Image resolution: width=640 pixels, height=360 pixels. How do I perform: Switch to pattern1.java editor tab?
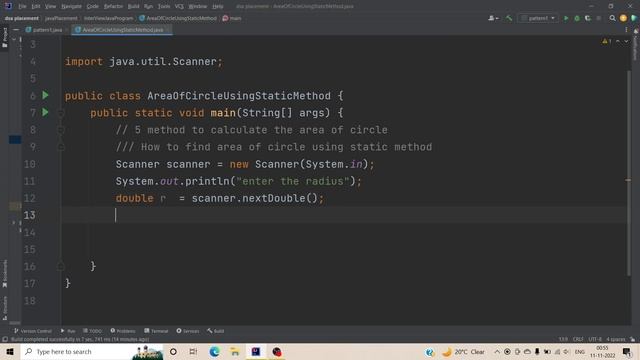tap(47, 30)
